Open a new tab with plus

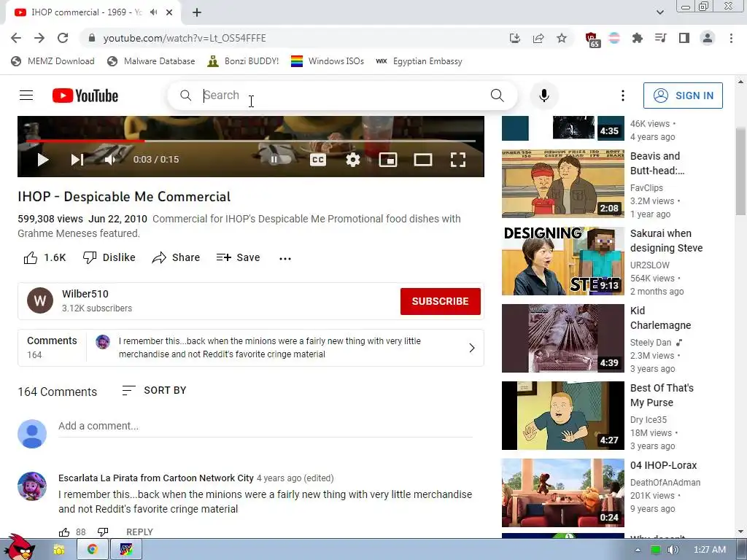point(197,12)
